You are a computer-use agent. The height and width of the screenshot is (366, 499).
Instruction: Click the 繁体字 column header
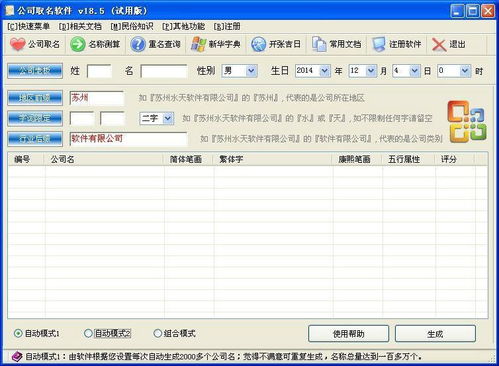[273, 159]
